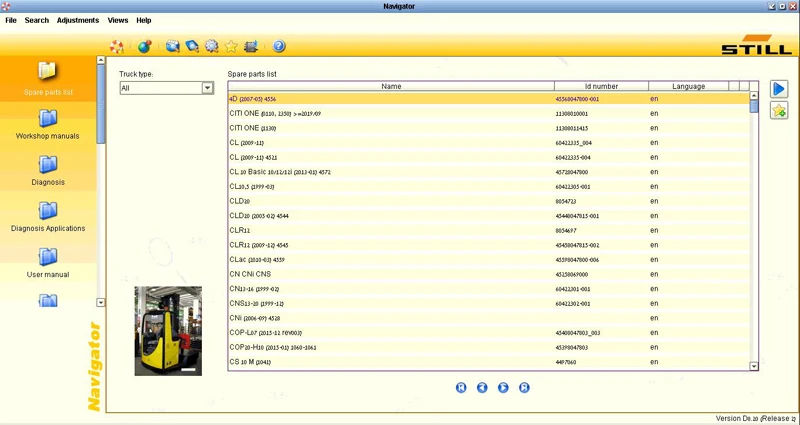The image size is (800, 425).
Task: Open selected document with blue play arrow
Action: click(779, 89)
